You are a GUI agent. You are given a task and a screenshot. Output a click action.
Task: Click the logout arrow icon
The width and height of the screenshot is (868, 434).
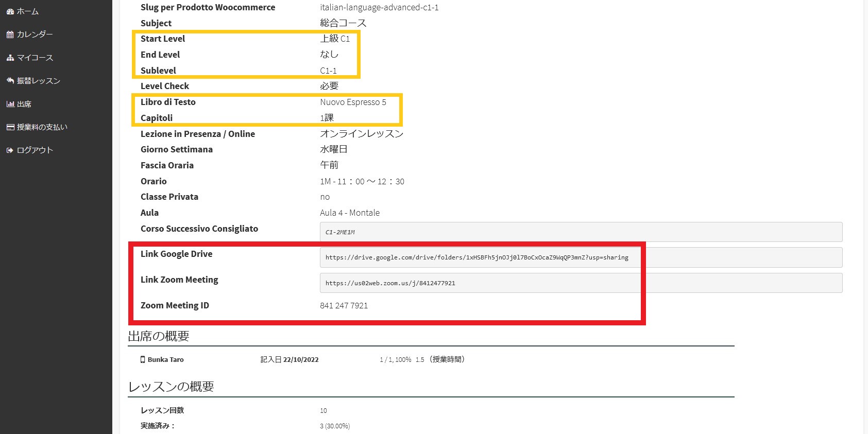pos(10,150)
